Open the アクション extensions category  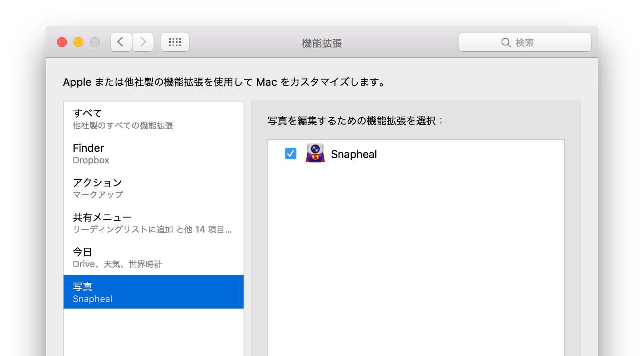[x=154, y=188]
